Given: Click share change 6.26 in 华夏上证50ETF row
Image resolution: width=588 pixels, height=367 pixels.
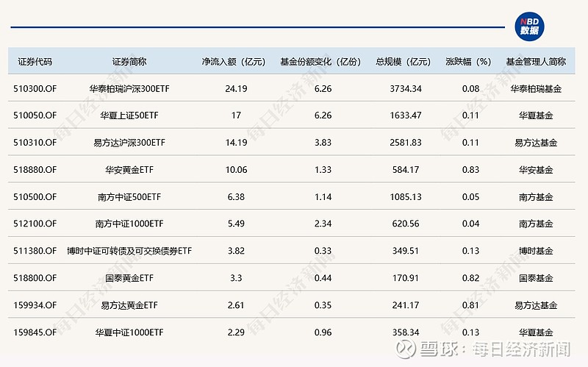Looking at the screenshot, I should (323, 115).
